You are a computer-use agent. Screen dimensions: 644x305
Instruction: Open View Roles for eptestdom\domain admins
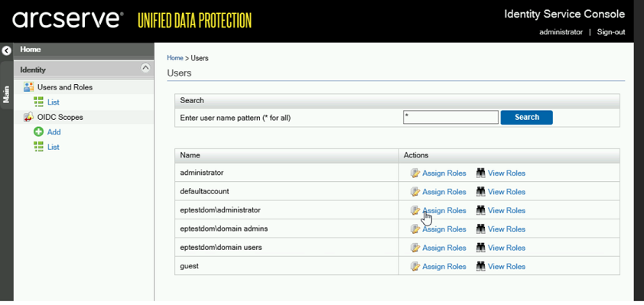(x=506, y=229)
